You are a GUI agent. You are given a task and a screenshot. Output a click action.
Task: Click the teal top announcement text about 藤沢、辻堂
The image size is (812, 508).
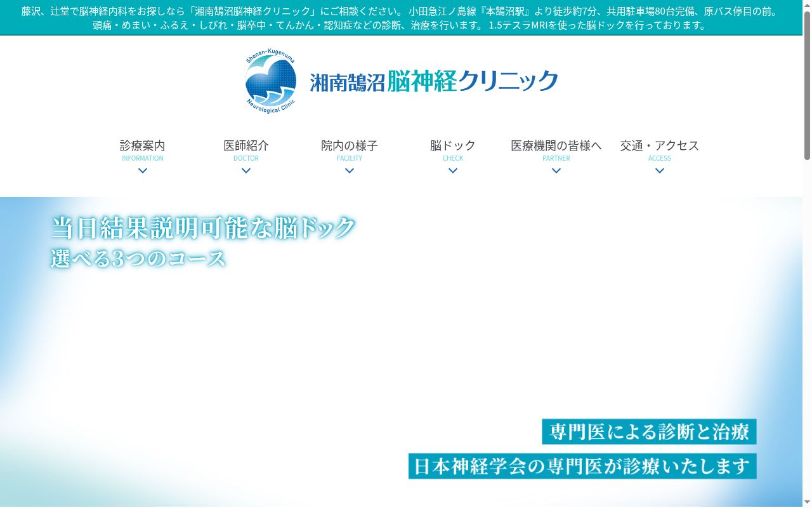coord(401,18)
